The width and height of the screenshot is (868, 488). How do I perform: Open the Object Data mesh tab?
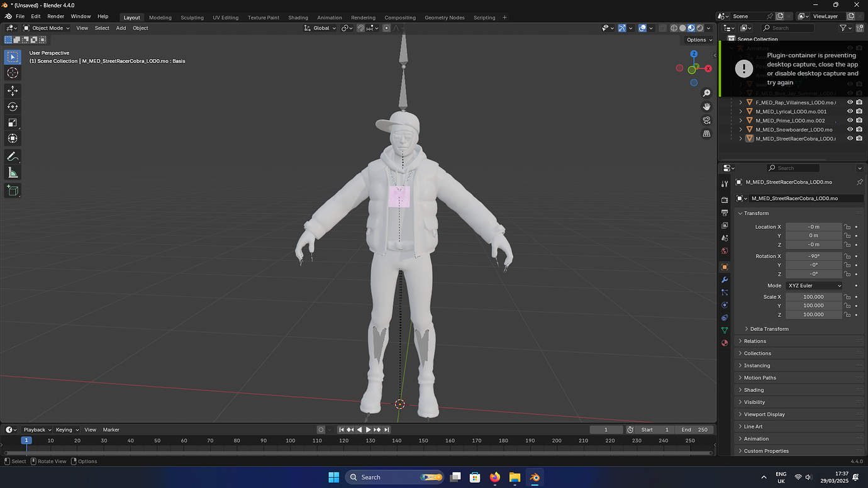725,330
